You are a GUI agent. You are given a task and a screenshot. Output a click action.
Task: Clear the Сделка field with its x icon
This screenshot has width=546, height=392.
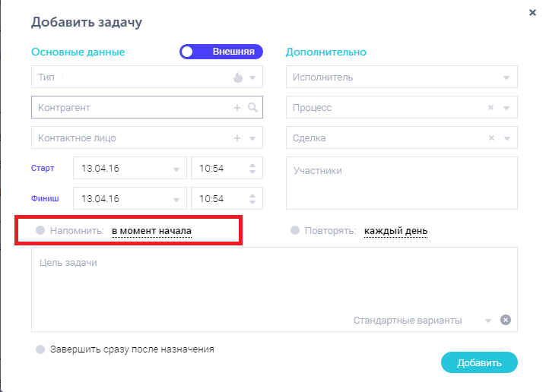[491, 138]
